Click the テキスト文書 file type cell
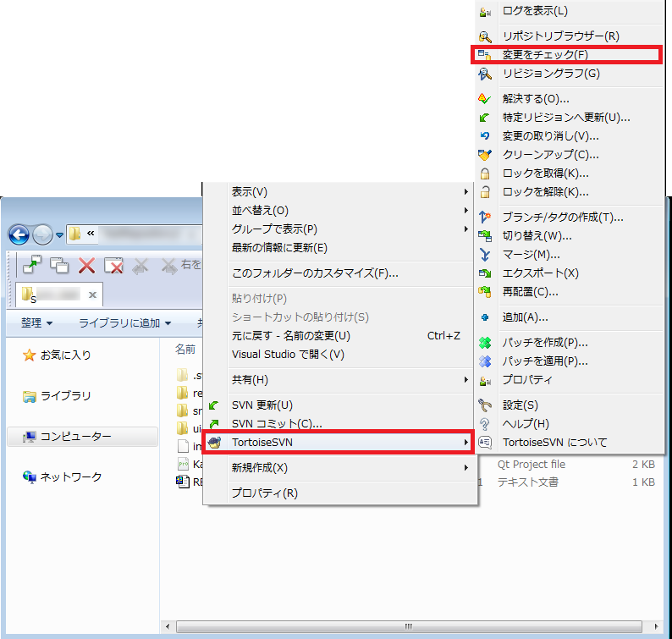The width and height of the screenshot is (672, 639). point(528,482)
